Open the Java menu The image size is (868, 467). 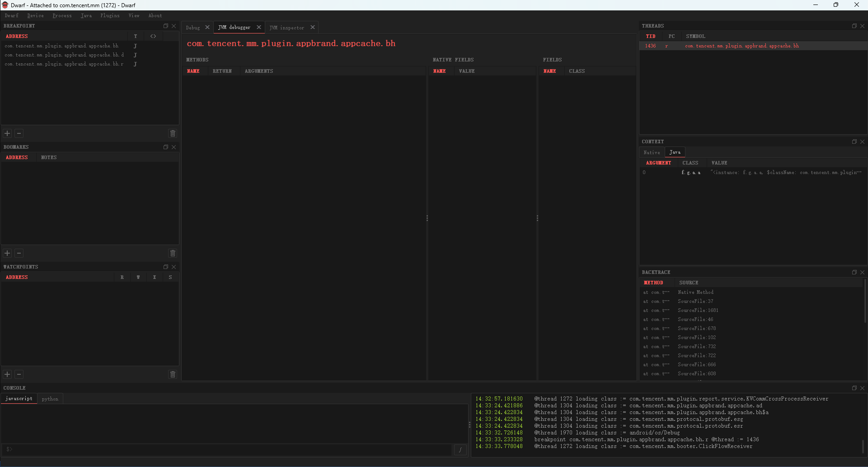pyautogui.click(x=86, y=15)
